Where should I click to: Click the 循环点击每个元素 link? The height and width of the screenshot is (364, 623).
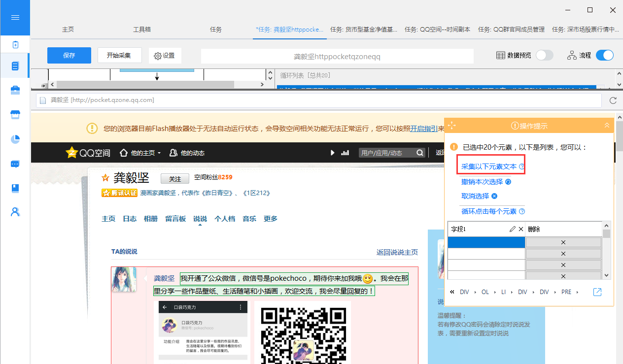tap(489, 211)
